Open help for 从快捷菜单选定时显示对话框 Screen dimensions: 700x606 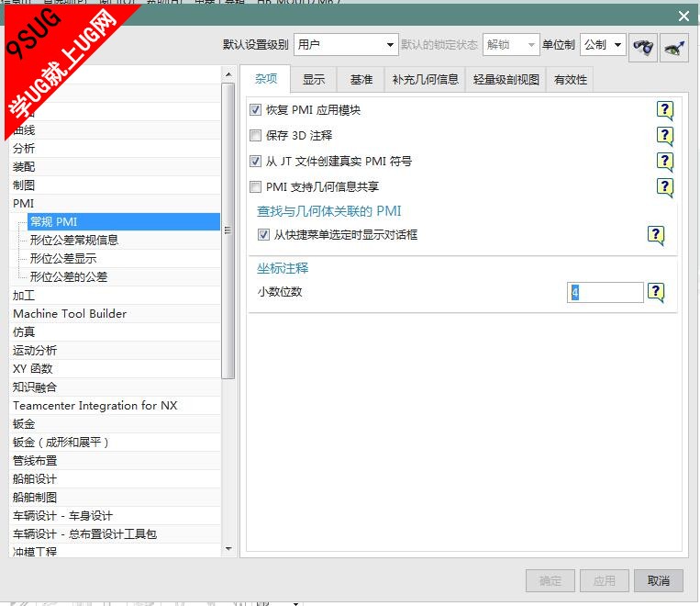[x=656, y=235]
